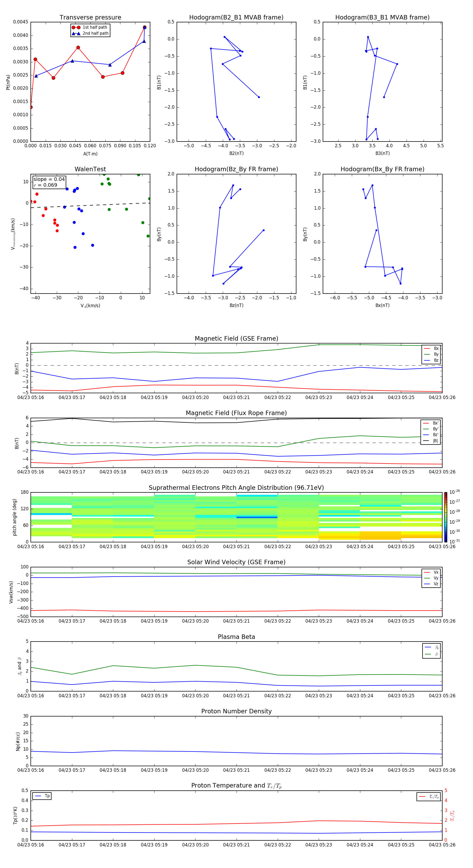Screen dimensions: 473x868
Task: Click the Tp legend entry
Action: pyautogui.click(x=42, y=796)
